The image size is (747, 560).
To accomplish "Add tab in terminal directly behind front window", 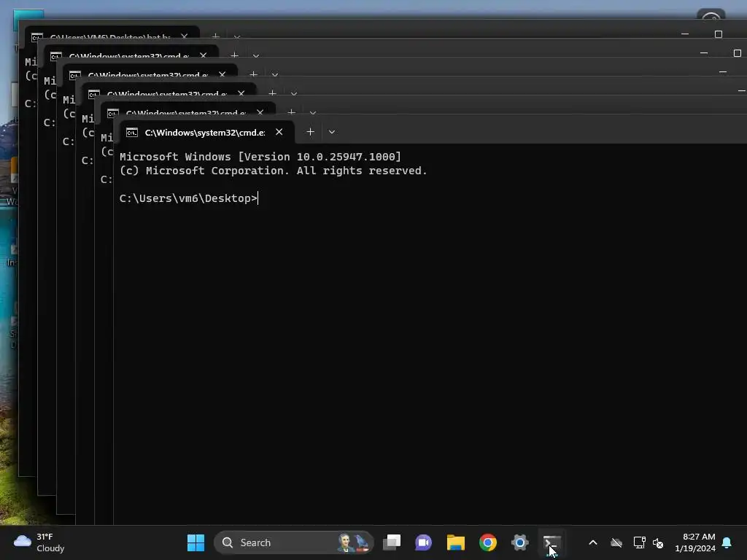I will coord(292,112).
